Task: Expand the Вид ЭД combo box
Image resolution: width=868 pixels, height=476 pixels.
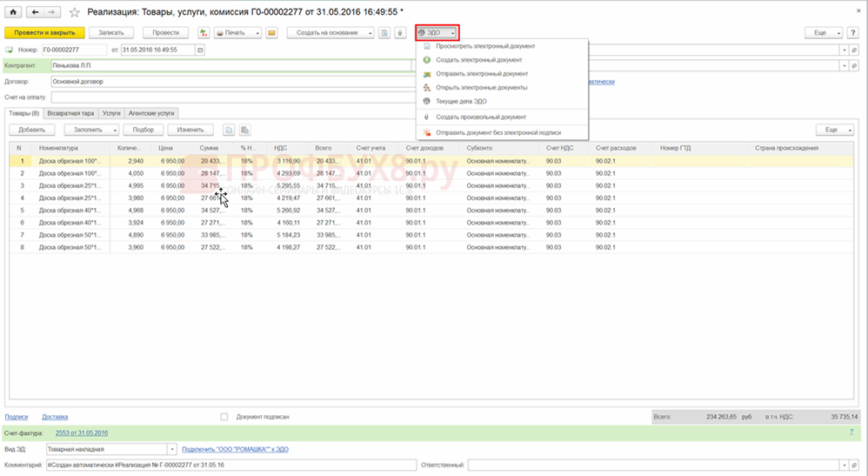Action: coord(170,450)
